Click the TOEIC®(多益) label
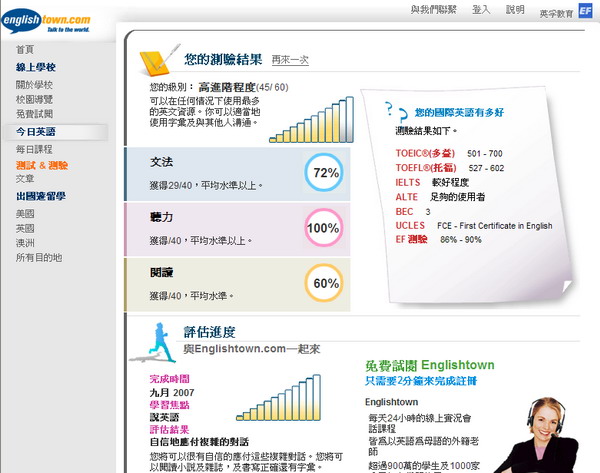The height and width of the screenshot is (473, 600). coord(425,153)
